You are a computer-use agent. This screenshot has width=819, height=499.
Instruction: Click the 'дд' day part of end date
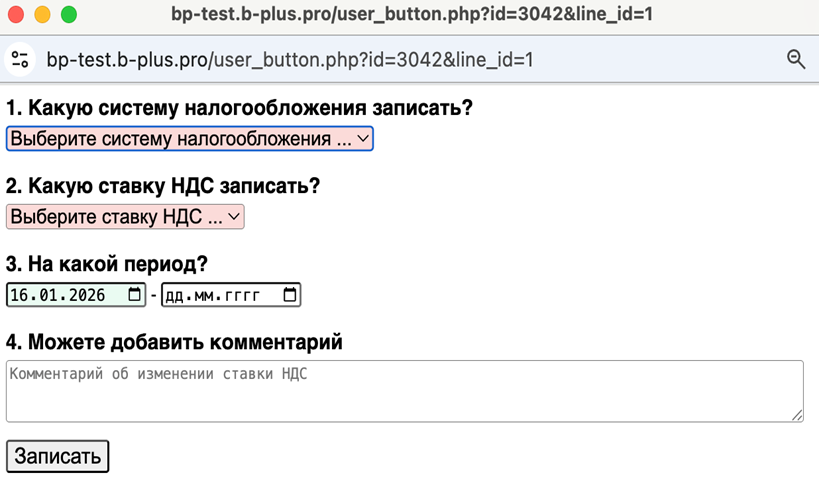click(x=175, y=295)
